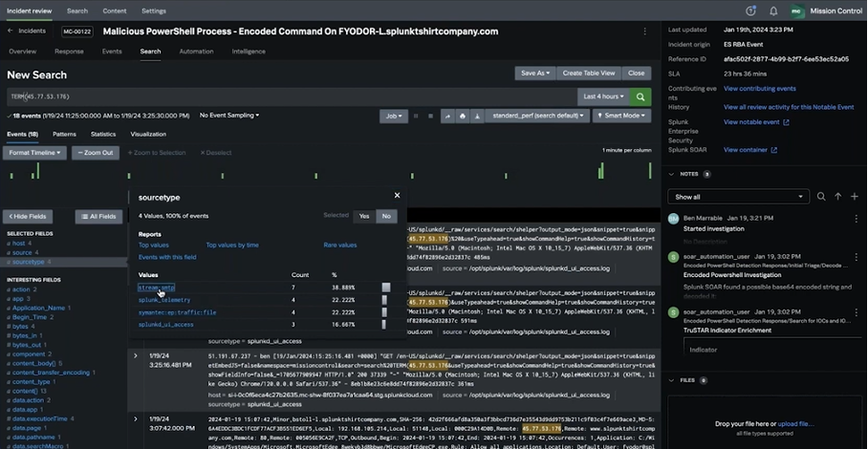Click the export results download icon

click(478, 116)
